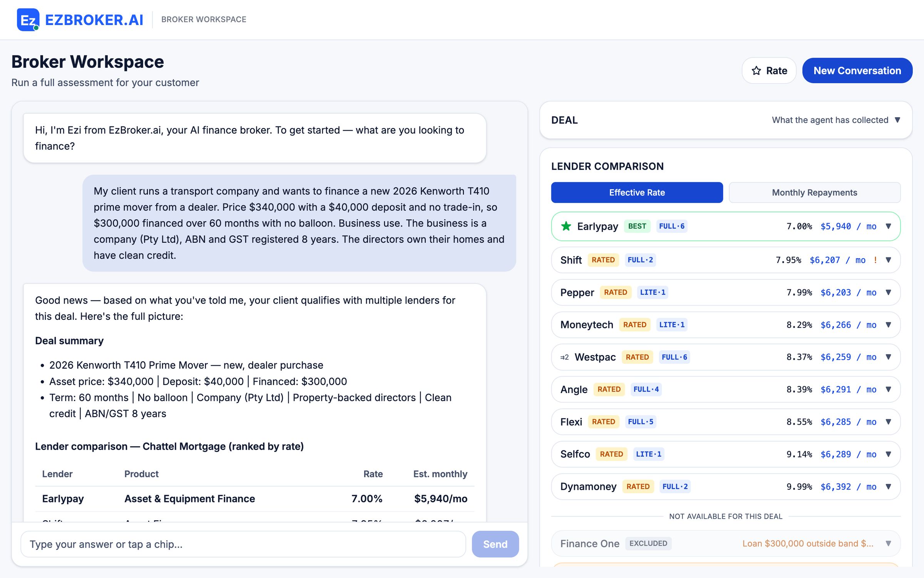Click the EXCLUDED badge on Finance One
The image size is (924, 578).
click(648, 543)
